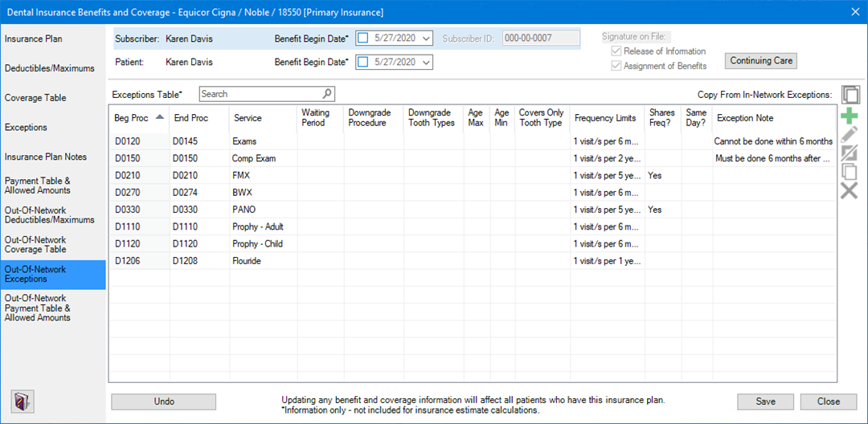The image size is (868, 424).
Task: Toggle the Patient Benefit Begin Date checkbox
Action: (362, 62)
